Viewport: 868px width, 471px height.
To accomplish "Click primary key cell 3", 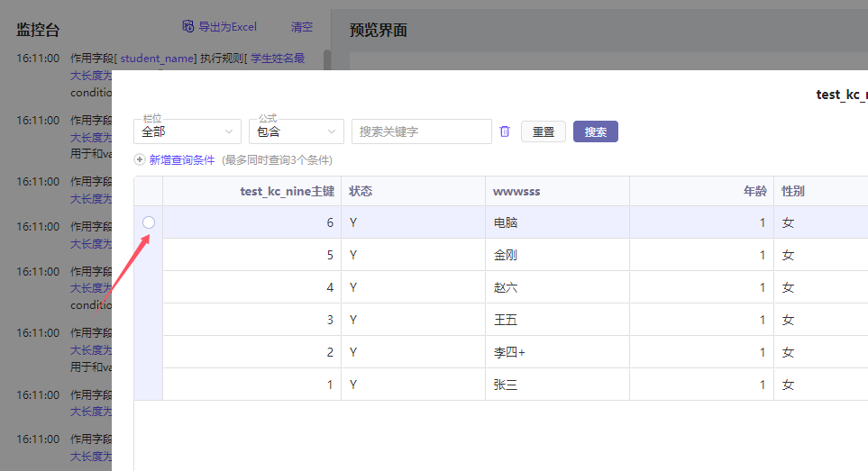I will click(x=251, y=320).
